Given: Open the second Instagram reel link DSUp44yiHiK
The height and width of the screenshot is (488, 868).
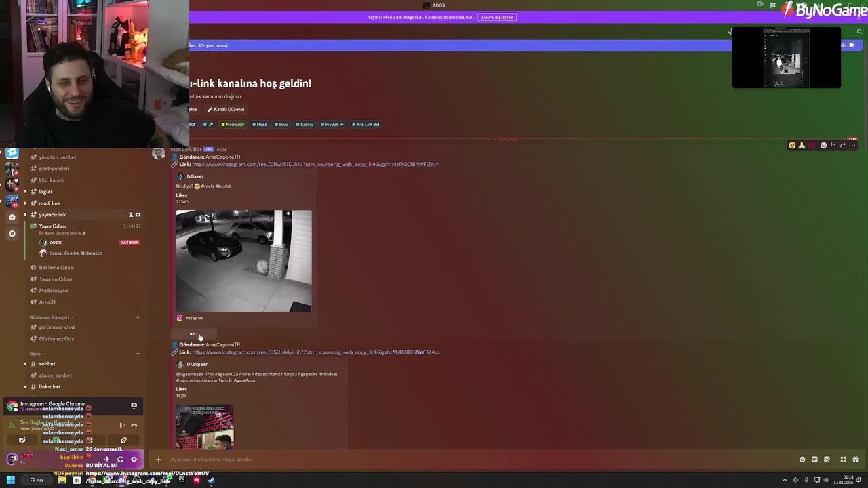Looking at the screenshot, I should click(x=315, y=352).
